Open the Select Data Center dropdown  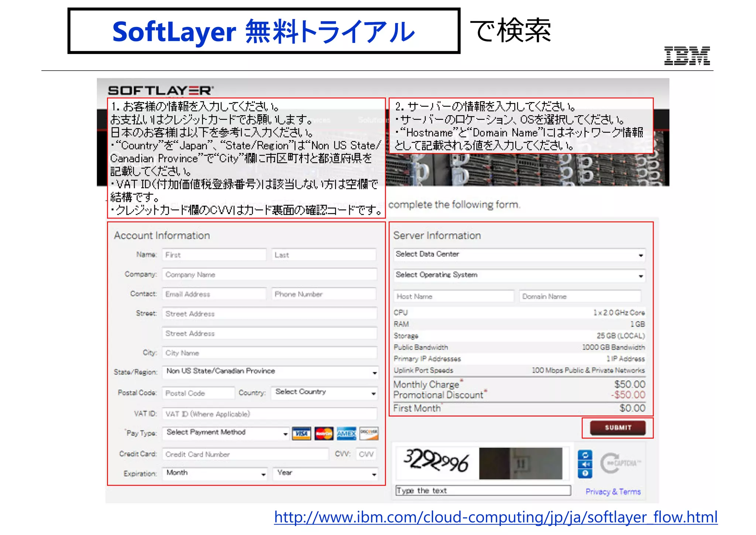pos(519,255)
